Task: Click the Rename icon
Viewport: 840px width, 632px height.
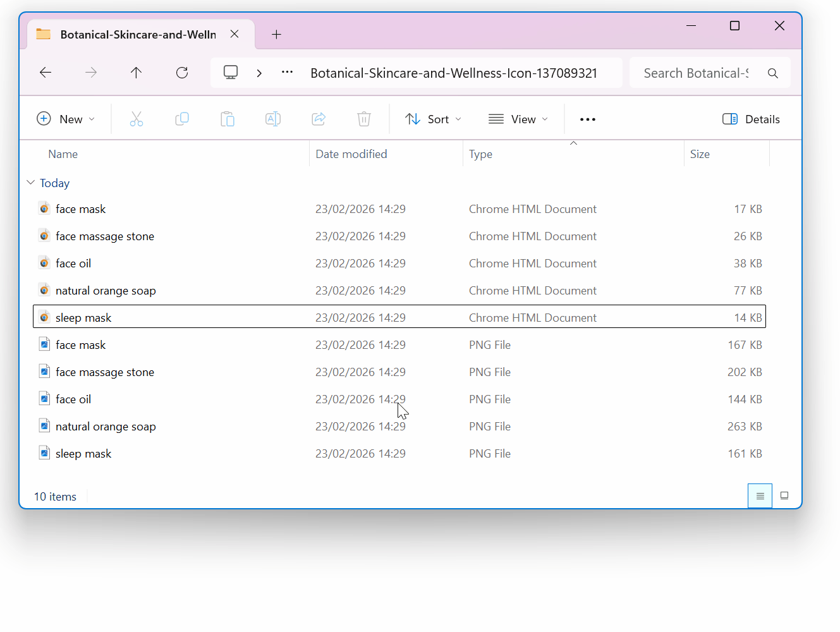Action: tap(273, 119)
